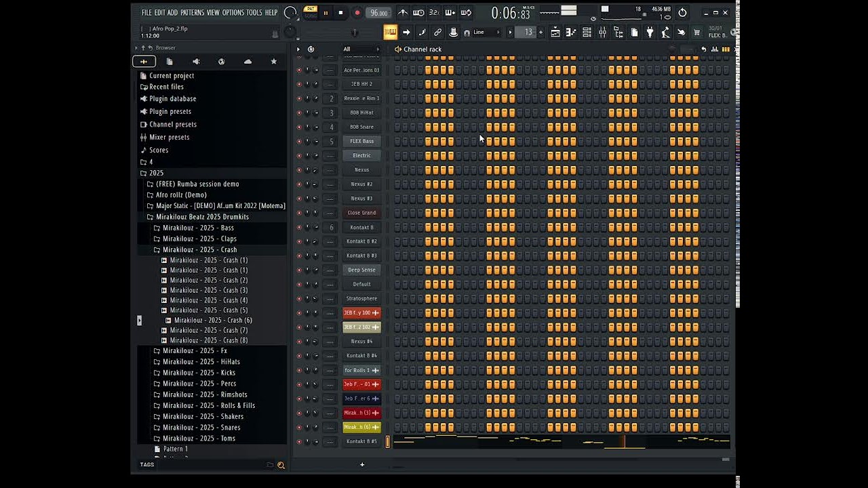
Task: Click the 96.000 tempo field
Action: (x=379, y=13)
